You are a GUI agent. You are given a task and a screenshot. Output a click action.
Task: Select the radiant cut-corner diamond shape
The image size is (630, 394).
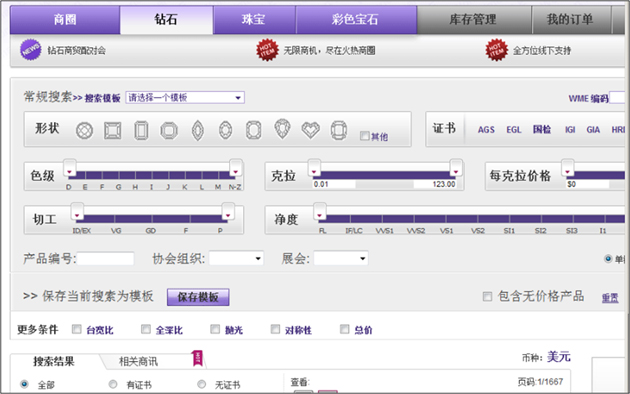click(254, 130)
